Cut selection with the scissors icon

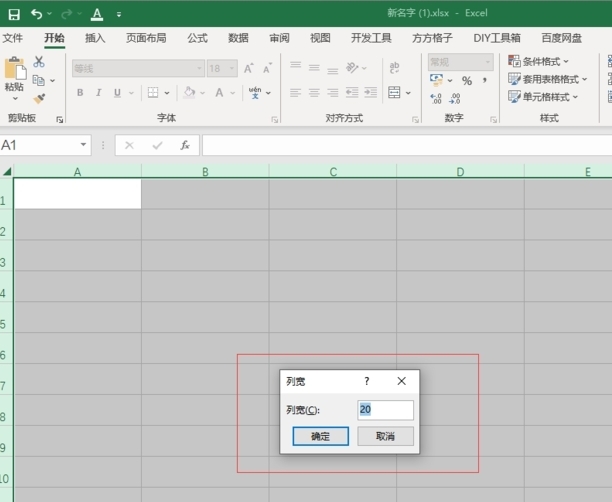click(x=39, y=62)
